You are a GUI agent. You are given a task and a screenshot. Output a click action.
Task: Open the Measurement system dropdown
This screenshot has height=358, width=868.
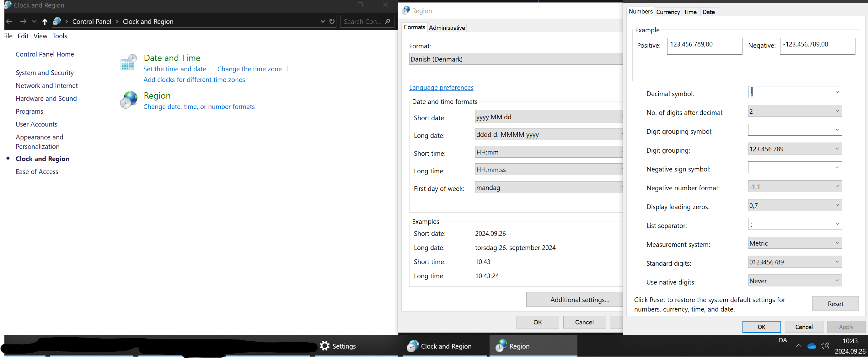837,243
